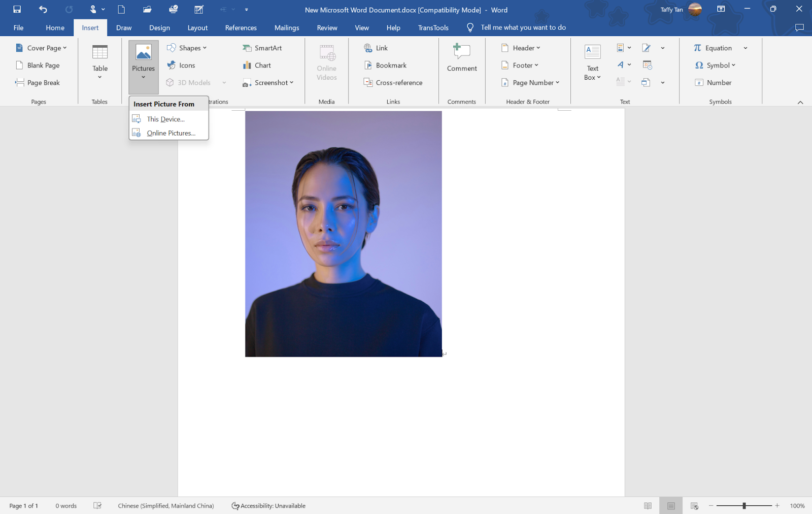Open the Layout tab

tap(197, 27)
